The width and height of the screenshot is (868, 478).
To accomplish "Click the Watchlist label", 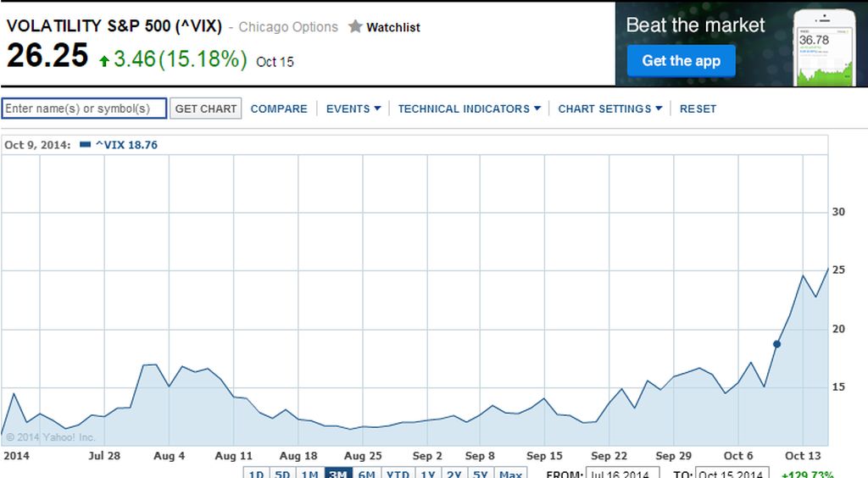I will coord(393,27).
